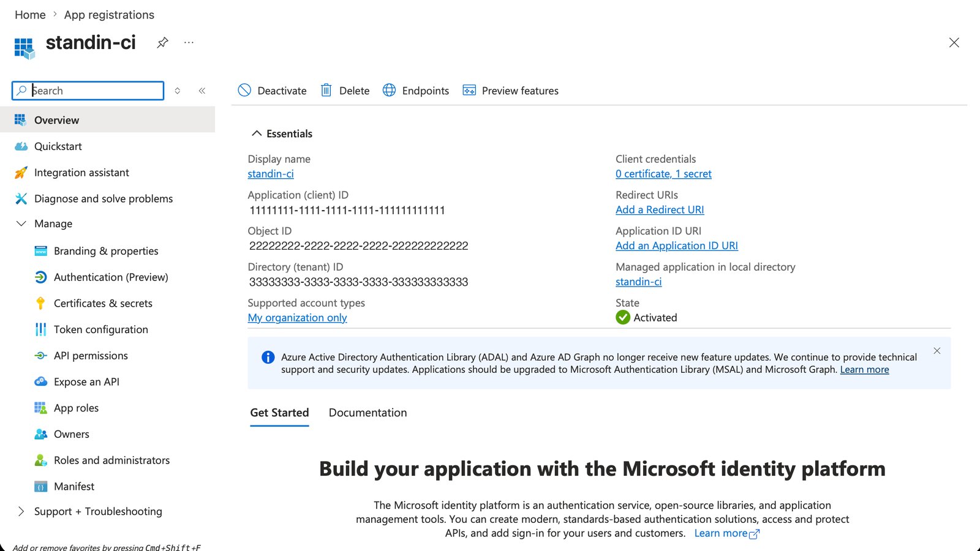Open the standin-ci display name link

271,174
